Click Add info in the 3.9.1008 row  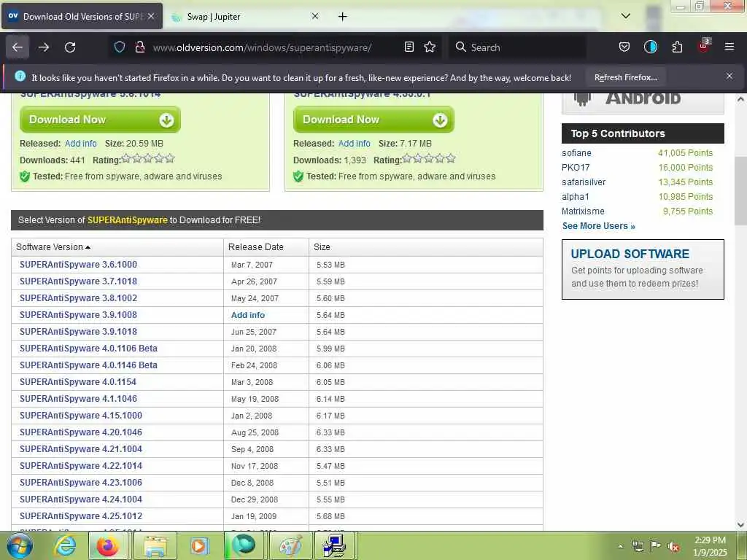pos(248,315)
